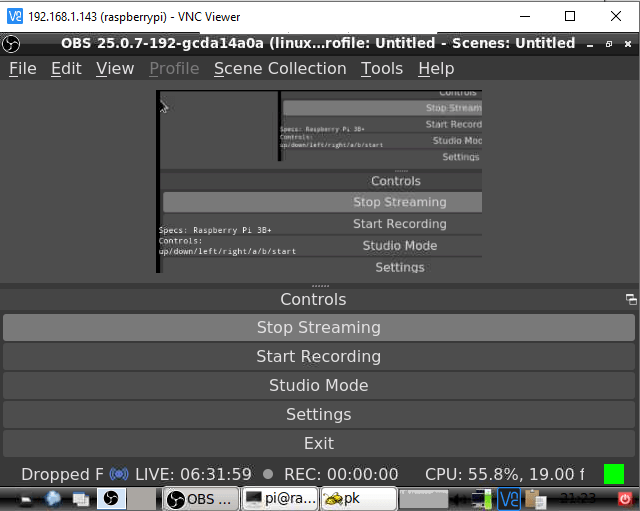640x511 pixels.
Task: Click the OBS logo in the title bar
Action: [x=11, y=44]
